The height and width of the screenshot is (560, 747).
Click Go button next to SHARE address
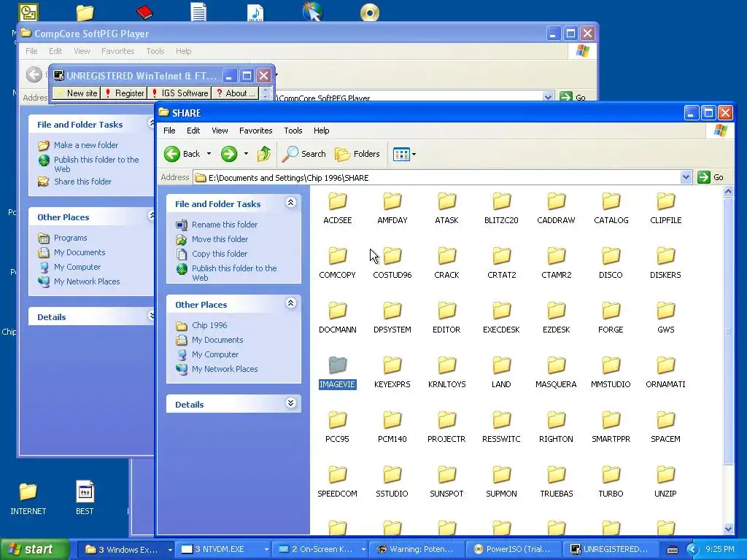point(711,178)
